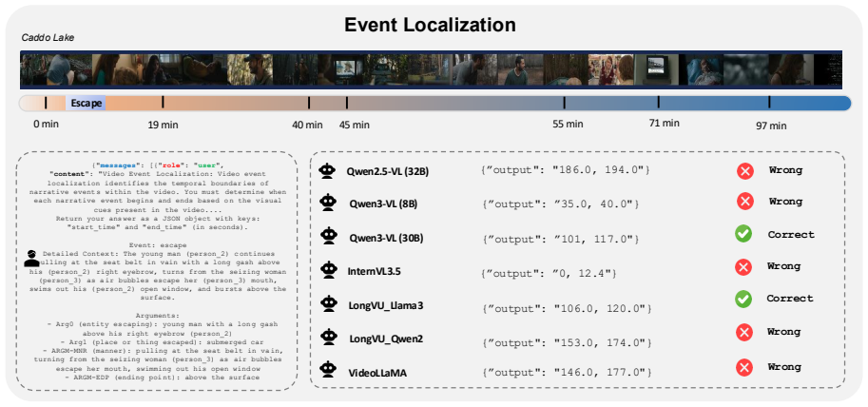Click the Correct label in LongVU_Llama3 row
The image size is (868, 407).
click(x=790, y=298)
